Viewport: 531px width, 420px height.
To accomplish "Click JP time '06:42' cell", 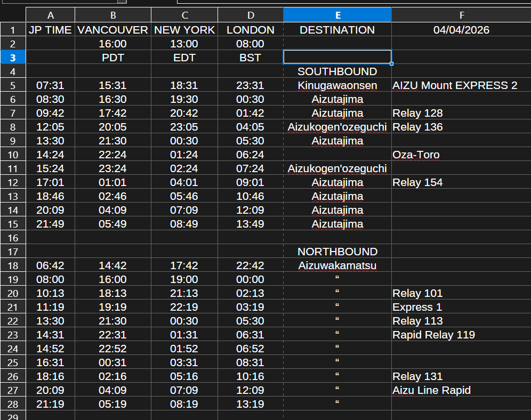I will 51,265.
